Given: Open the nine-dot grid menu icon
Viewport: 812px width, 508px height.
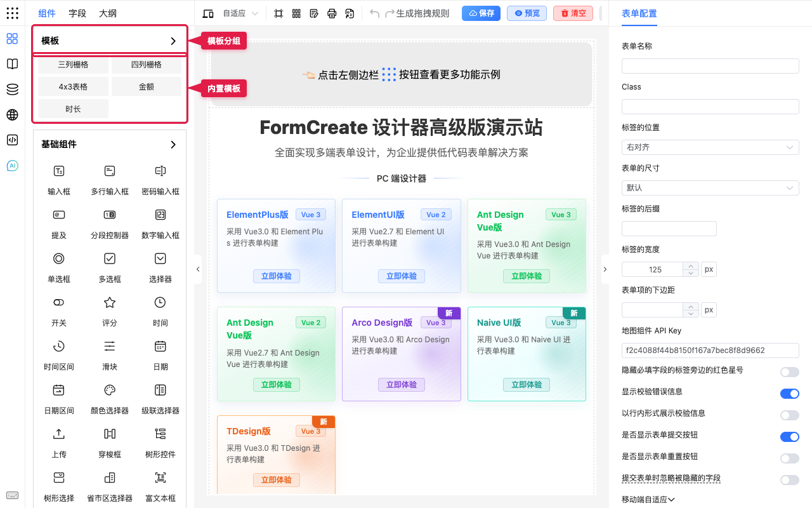Looking at the screenshot, I should (12, 13).
